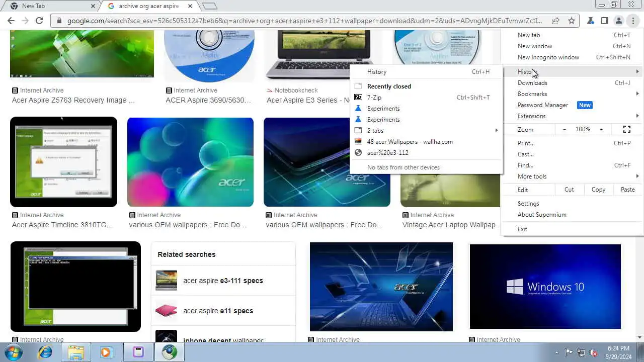Toggle the side panel icon
The width and height of the screenshot is (644, 362).
pos(605,21)
